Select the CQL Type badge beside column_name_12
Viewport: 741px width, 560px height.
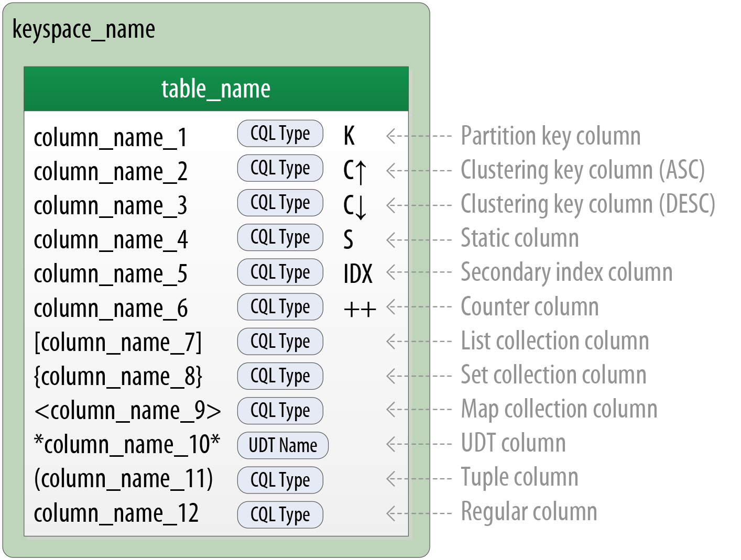[280, 514]
